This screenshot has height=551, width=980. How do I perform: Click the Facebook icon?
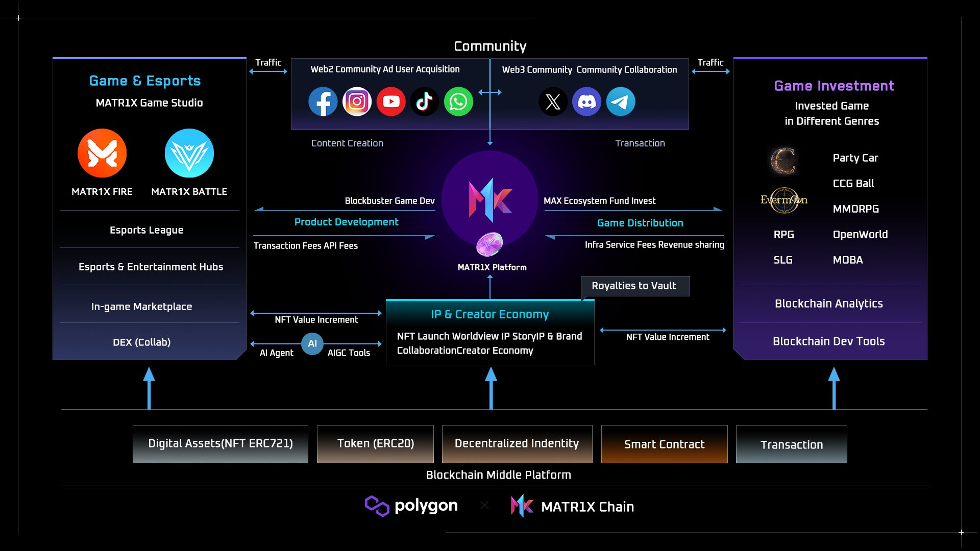323,102
